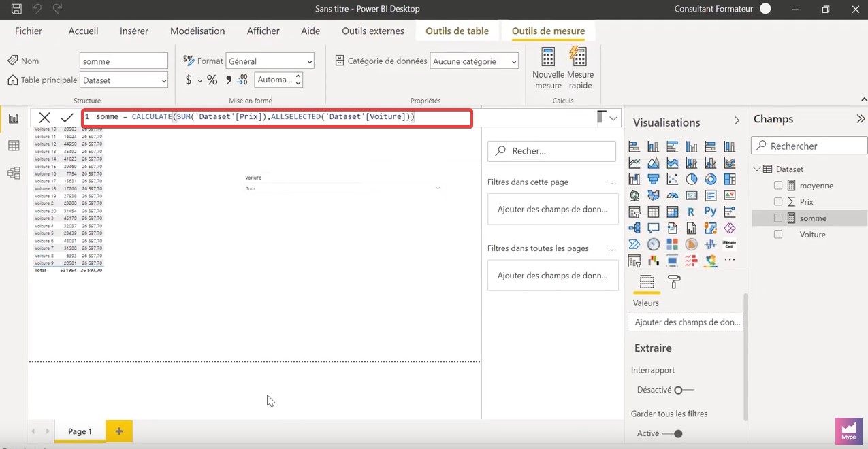868x449 pixels.
Task: Open the currency dropdown arrow beside dollar
Action: (x=200, y=81)
